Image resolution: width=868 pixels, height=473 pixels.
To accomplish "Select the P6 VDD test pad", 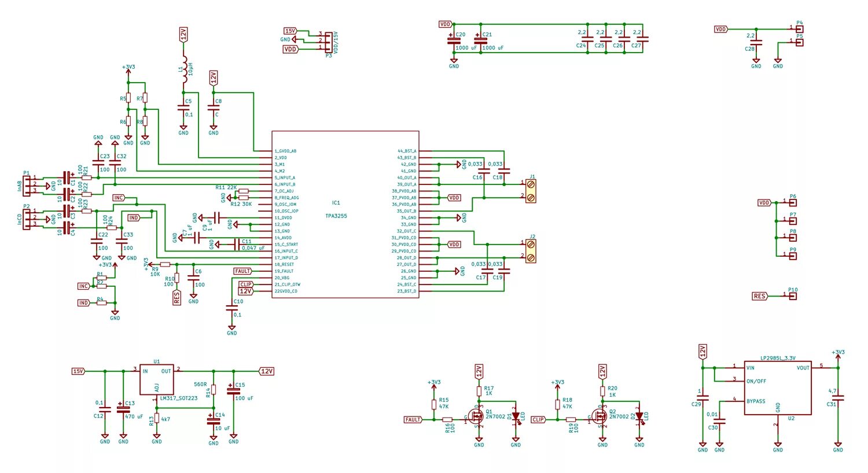I will click(x=793, y=202).
